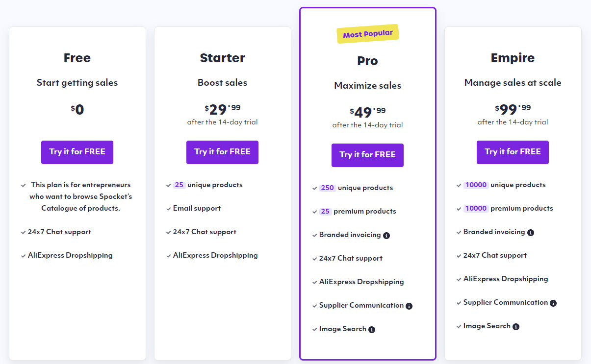Select the Empire plan Try it for FREE button
The width and height of the screenshot is (591, 364).
click(x=513, y=152)
